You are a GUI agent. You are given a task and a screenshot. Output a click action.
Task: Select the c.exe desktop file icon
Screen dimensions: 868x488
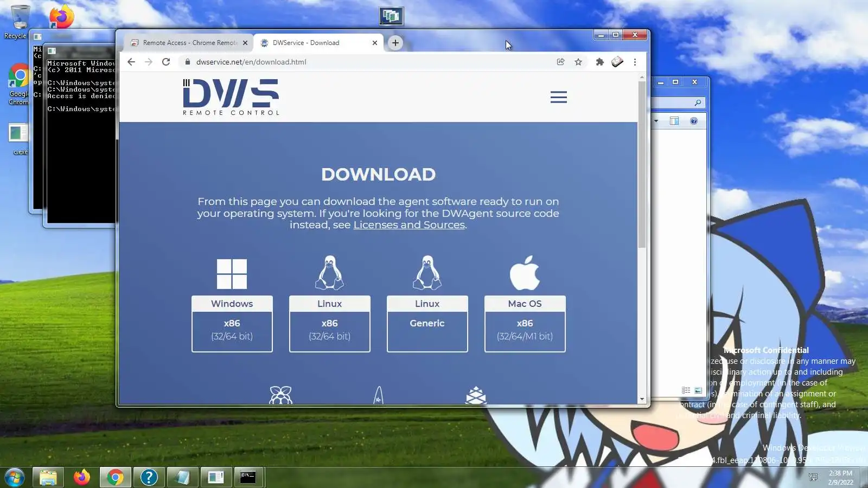point(19,139)
